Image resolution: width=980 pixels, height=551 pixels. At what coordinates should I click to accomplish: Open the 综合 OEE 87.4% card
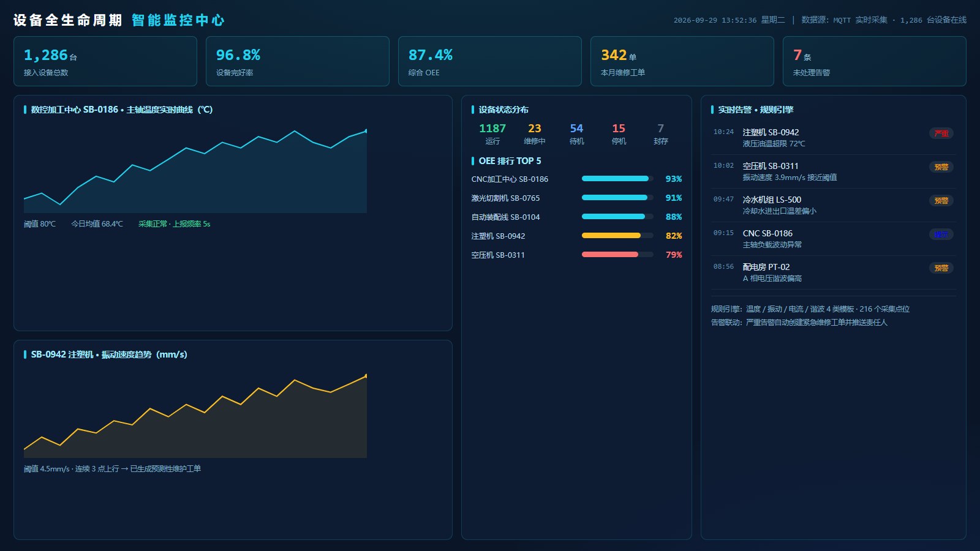[490, 61]
